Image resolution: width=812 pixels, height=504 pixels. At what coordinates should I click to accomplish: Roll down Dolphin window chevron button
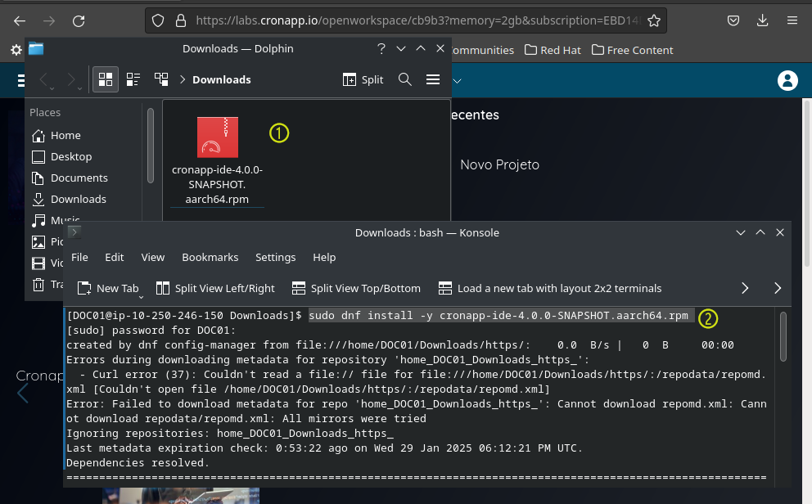(x=401, y=48)
